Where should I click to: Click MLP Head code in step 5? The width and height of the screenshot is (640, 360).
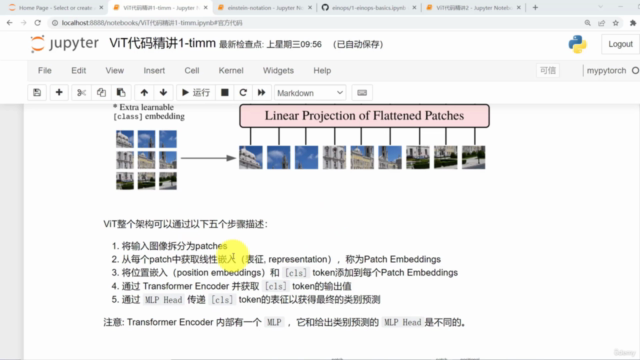[x=164, y=300]
